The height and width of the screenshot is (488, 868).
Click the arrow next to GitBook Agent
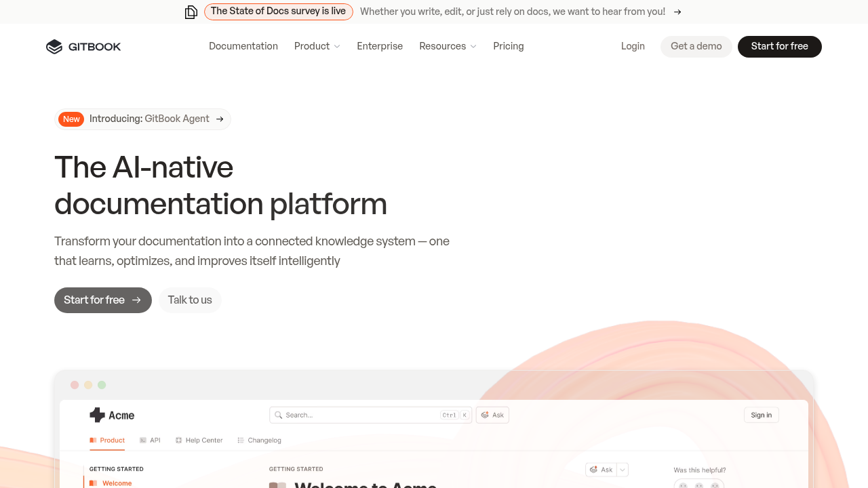220,119
